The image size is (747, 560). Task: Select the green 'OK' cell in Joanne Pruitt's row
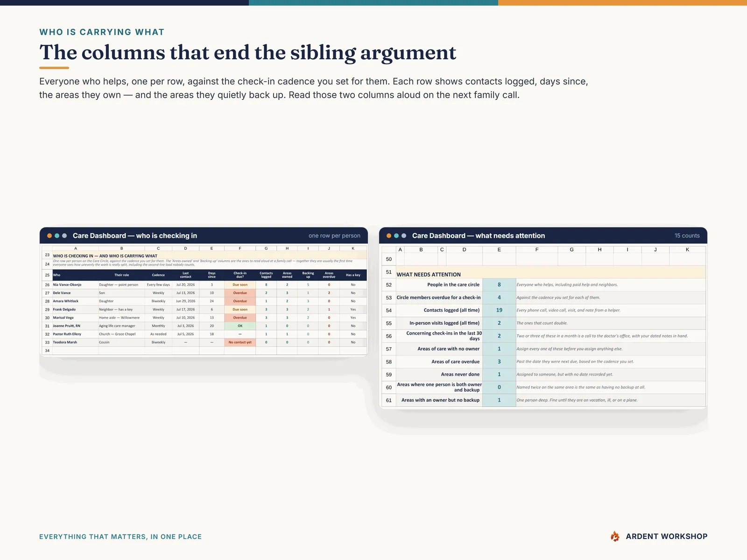click(x=240, y=326)
